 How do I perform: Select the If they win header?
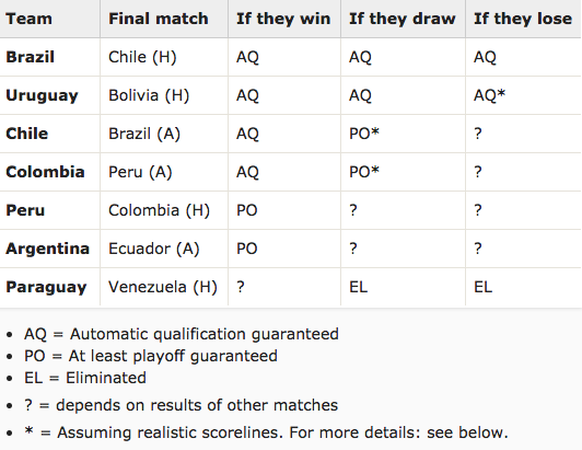[x=284, y=19]
